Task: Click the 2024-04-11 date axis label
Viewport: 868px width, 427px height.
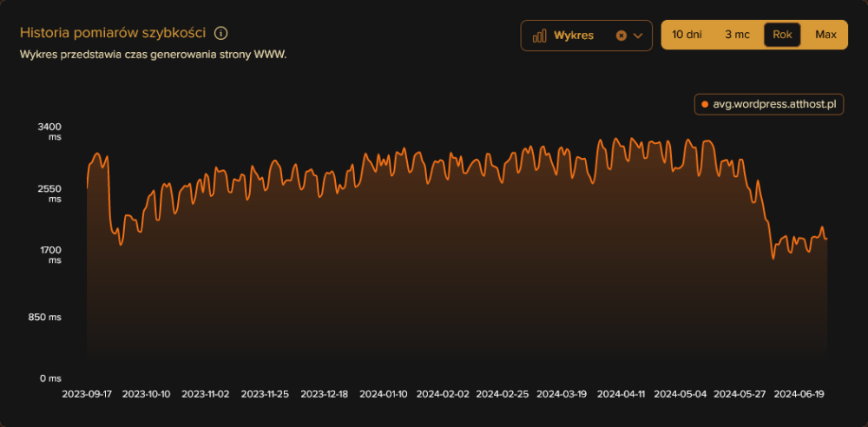Action: [x=621, y=393]
